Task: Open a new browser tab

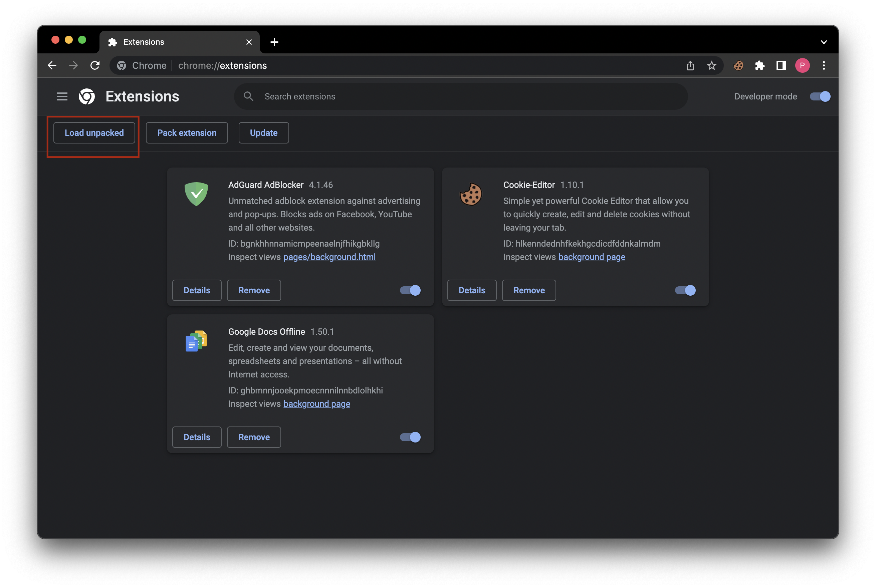Action: (x=274, y=42)
